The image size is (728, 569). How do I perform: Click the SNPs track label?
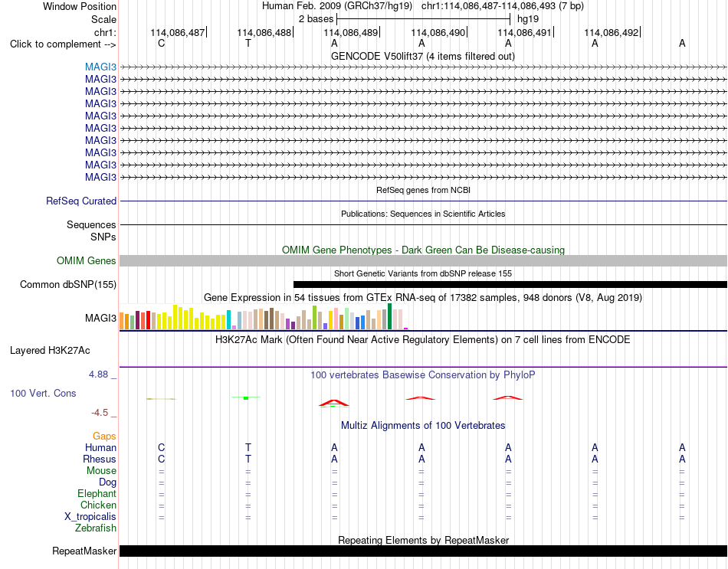[103, 237]
